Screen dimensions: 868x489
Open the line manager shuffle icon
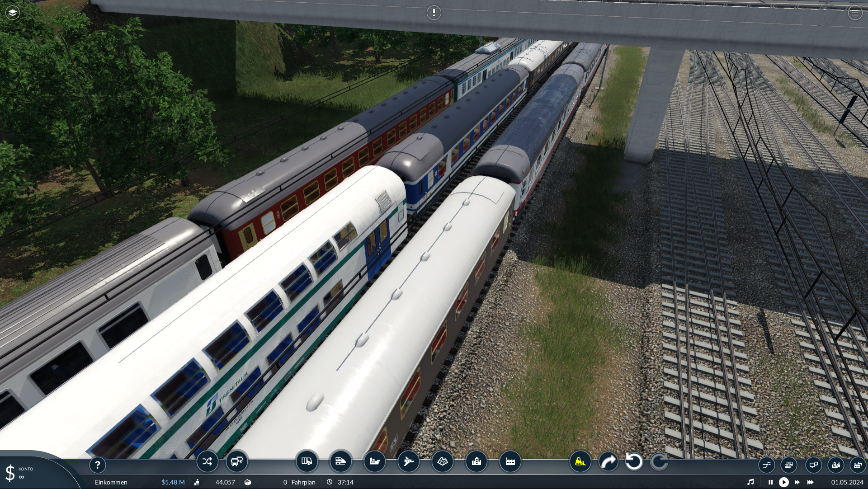tap(208, 461)
